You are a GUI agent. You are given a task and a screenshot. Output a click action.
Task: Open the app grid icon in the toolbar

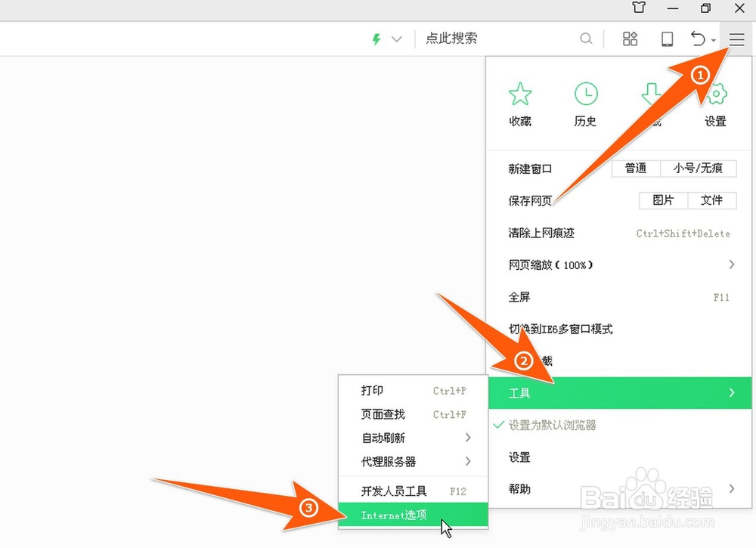630,38
